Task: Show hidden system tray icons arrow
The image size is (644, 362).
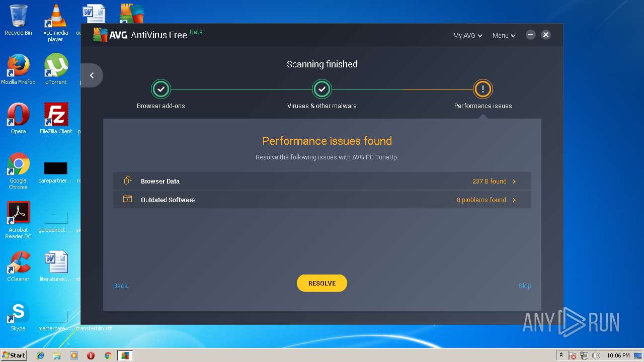Action: (561, 355)
